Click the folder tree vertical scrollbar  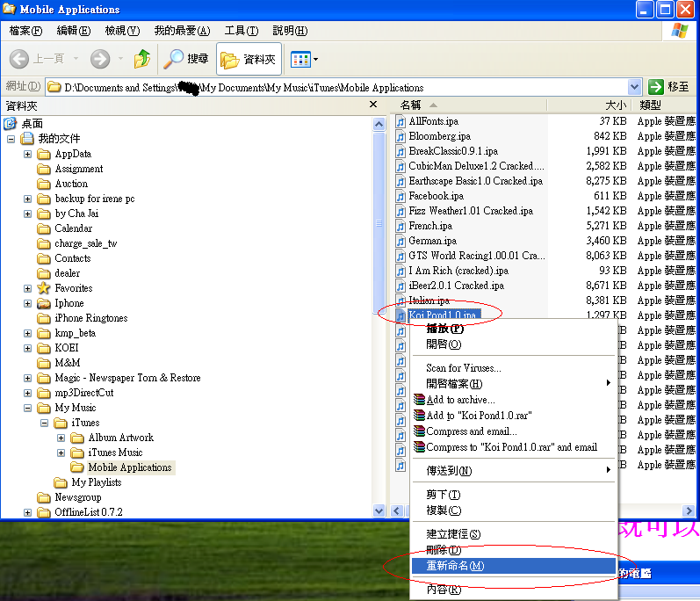point(379,308)
